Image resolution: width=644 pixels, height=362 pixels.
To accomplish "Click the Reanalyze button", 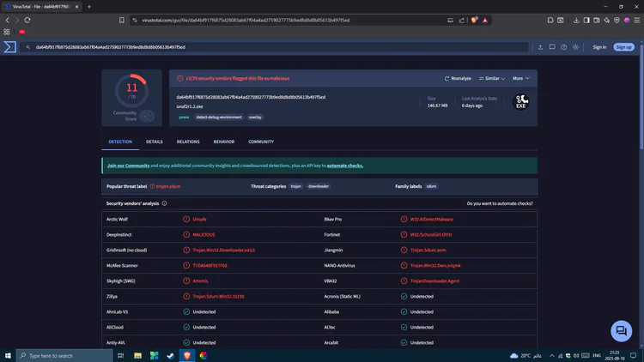I will (458, 78).
